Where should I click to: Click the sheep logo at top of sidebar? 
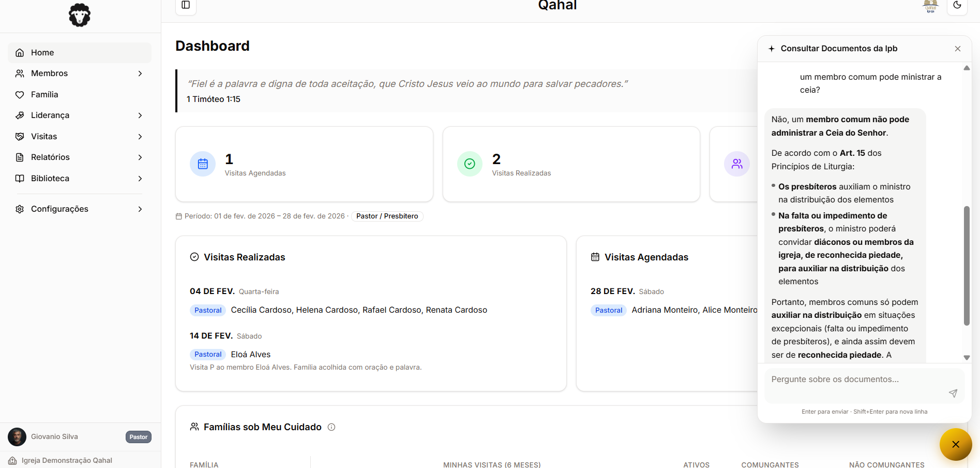click(79, 14)
